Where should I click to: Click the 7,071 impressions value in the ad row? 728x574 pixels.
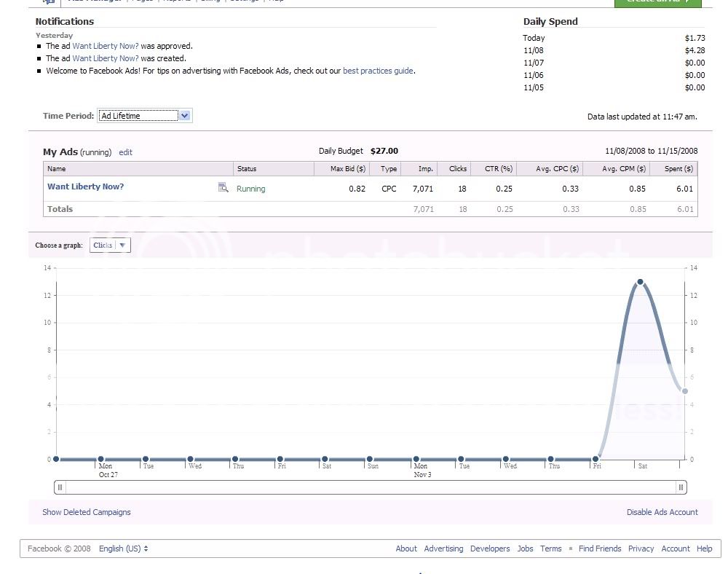pyautogui.click(x=423, y=189)
